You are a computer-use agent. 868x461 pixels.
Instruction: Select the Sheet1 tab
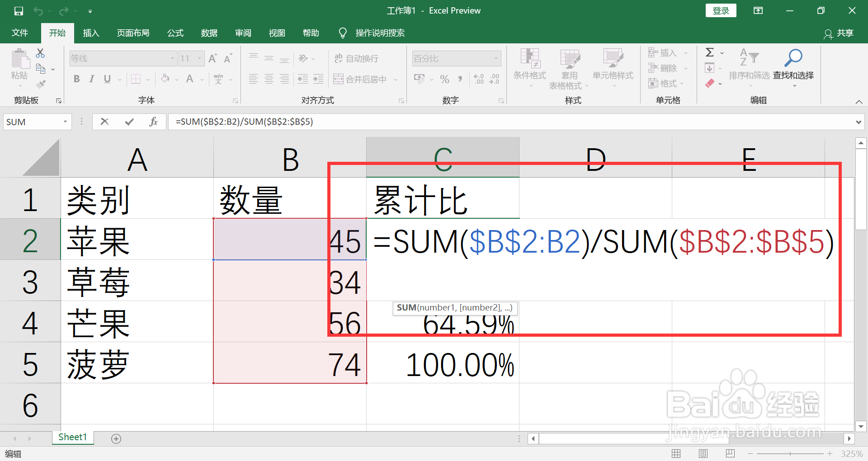tap(72, 437)
